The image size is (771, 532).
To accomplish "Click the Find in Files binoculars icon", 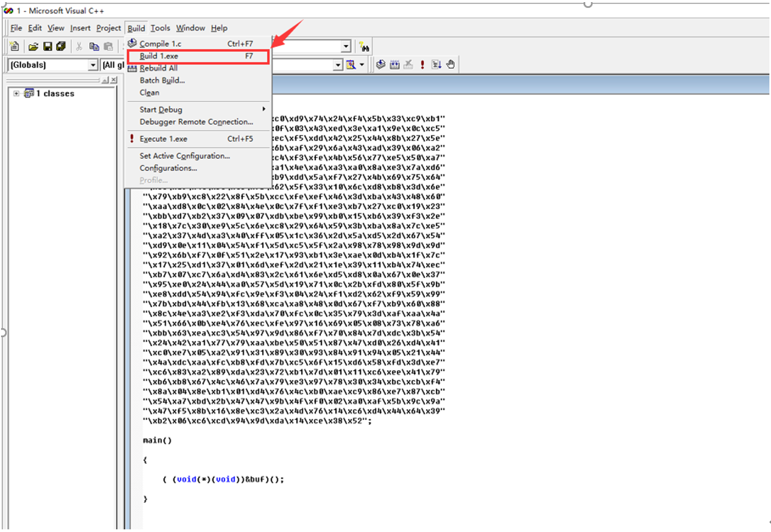I will 364,47.
